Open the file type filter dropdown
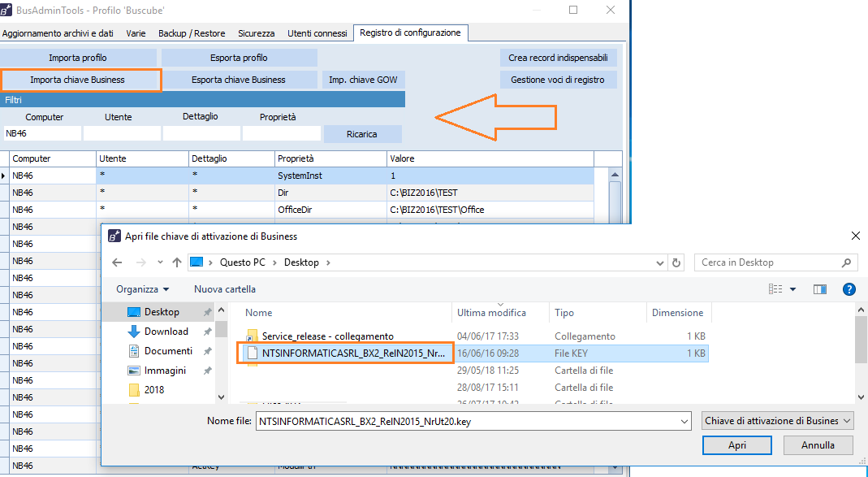 click(777, 421)
